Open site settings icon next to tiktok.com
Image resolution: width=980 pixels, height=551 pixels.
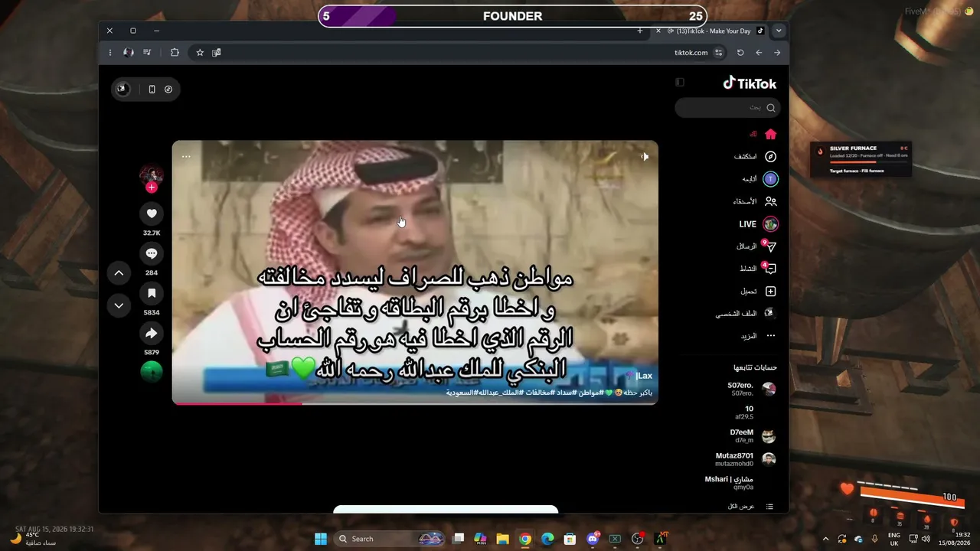click(719, 53)
